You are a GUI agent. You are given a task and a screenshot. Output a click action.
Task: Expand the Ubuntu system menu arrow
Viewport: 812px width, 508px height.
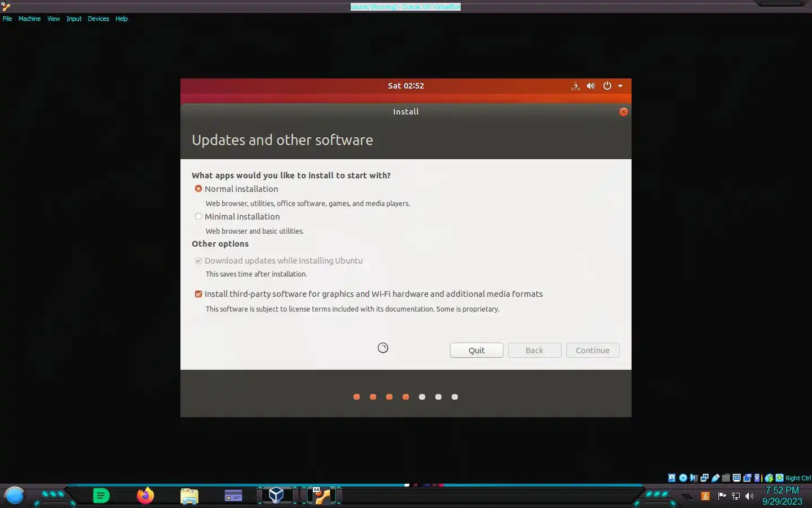pos(620,86)
